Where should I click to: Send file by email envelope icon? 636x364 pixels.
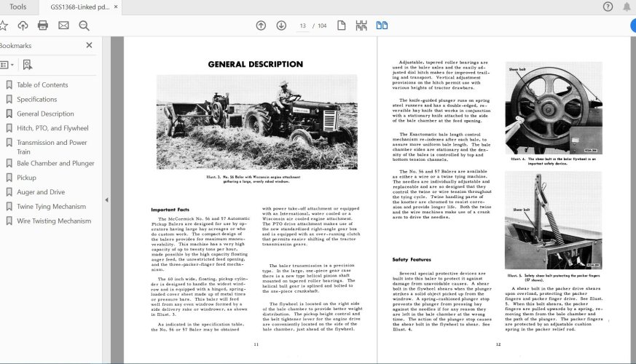pos(63,25)
